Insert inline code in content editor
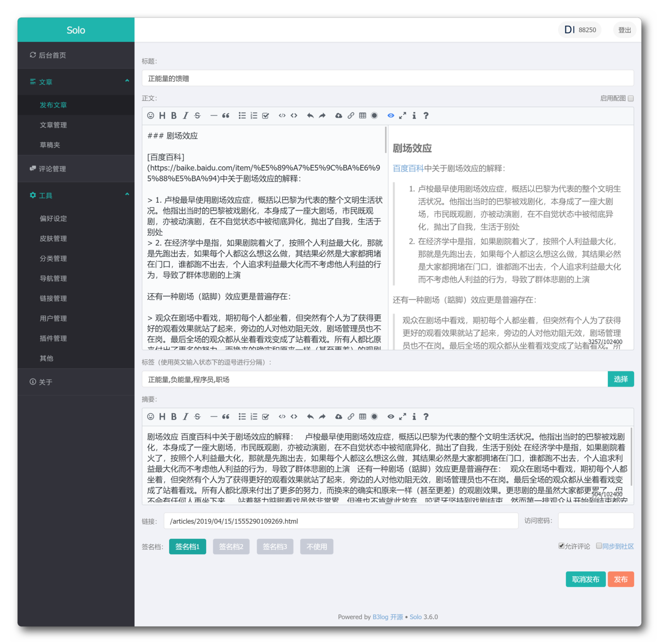The width and height of the screenshot is (659, 644). pos(294,115)
